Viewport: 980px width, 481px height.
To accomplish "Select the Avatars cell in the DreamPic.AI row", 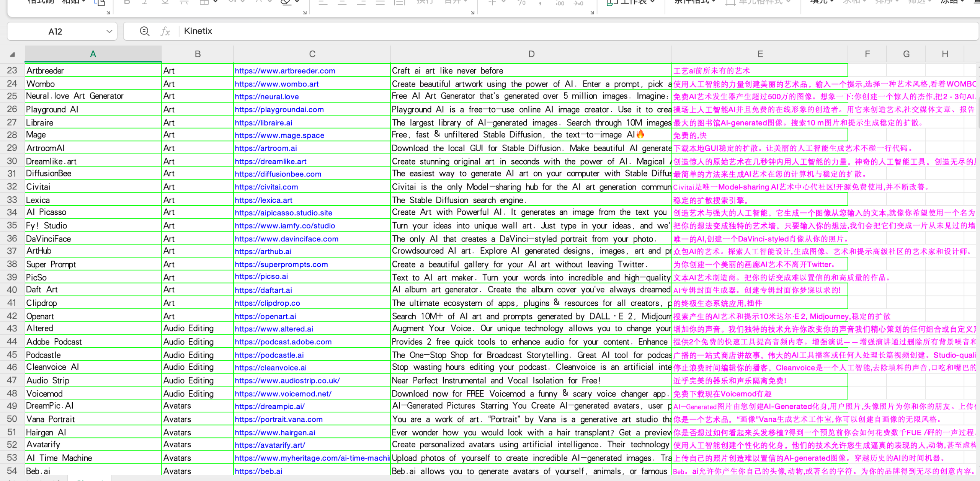I will (x=198, y=406).
